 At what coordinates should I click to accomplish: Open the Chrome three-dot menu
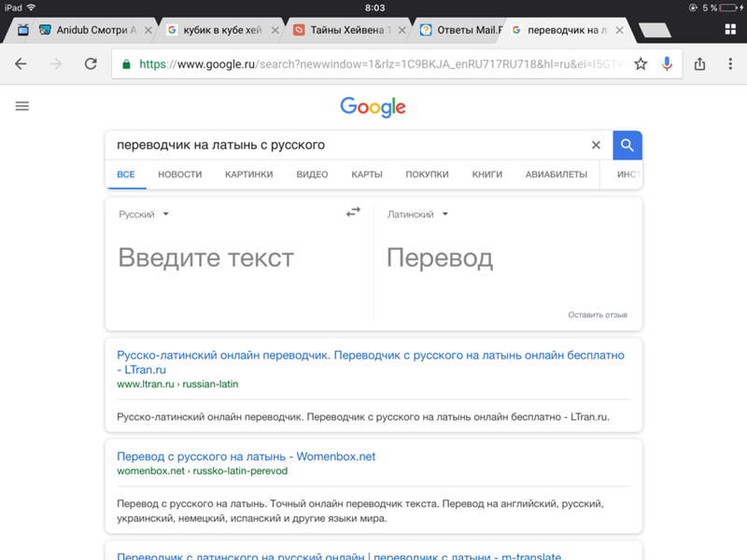(730, 63)
